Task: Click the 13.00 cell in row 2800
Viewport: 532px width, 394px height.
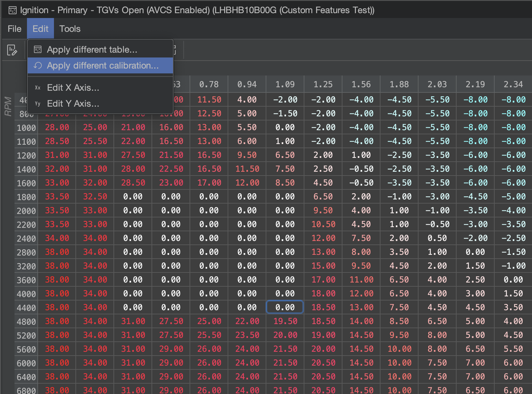Action: point(323,252)
